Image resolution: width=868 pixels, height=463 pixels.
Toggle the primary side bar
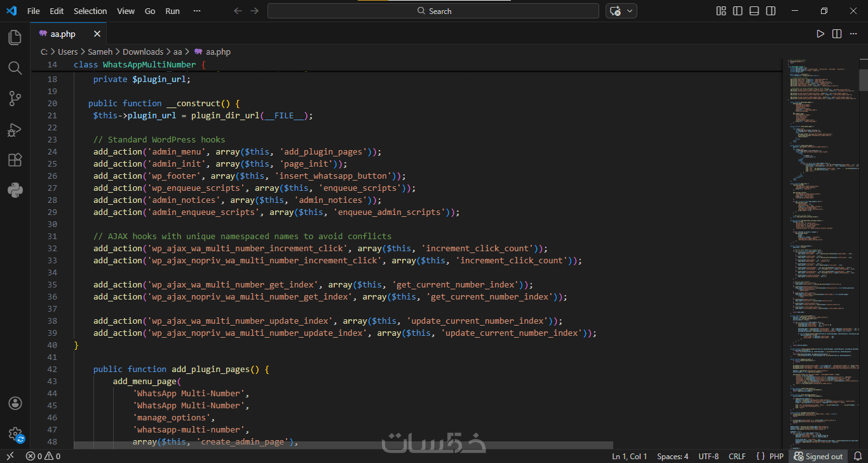pyautogui.click(x=738, y=11)
